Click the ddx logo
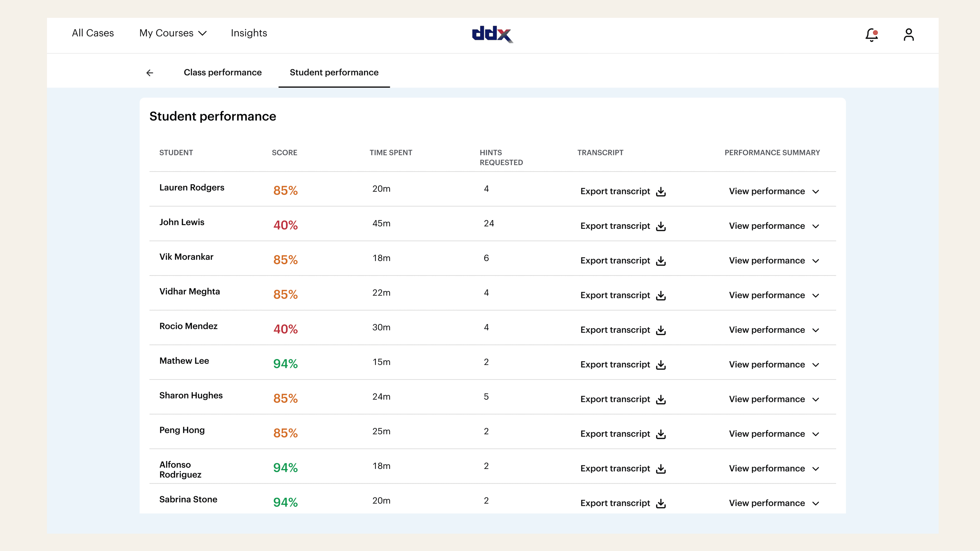The image size is (980, 551). [x=492, y=34]
